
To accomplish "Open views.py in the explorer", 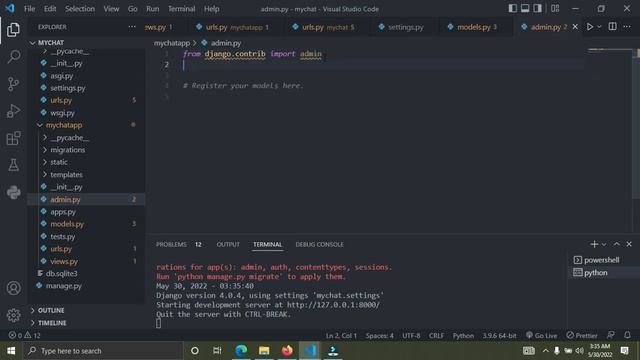I will pos(87,261).
